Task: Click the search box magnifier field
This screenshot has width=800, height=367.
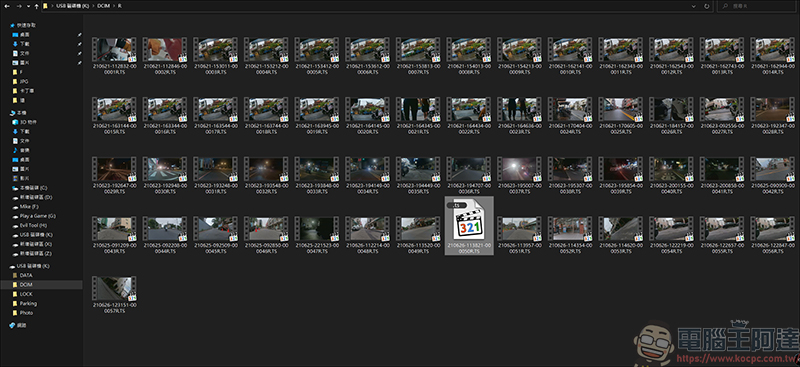Action: (x=758, y=6)
